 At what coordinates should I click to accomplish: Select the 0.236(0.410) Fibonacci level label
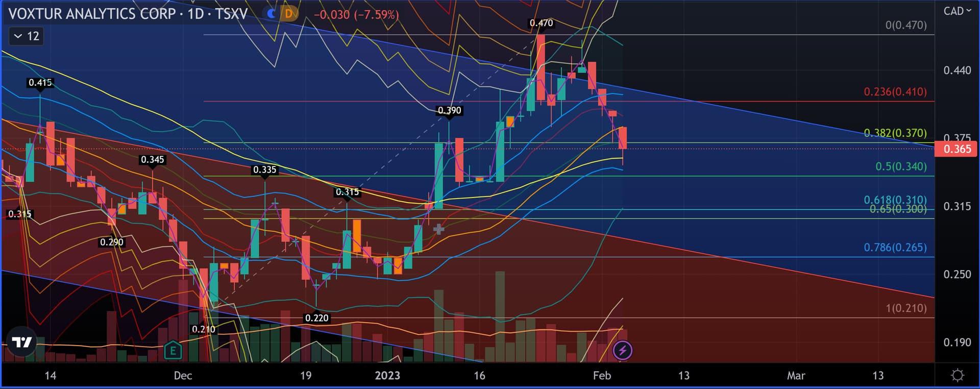click(x=895, y=92)
